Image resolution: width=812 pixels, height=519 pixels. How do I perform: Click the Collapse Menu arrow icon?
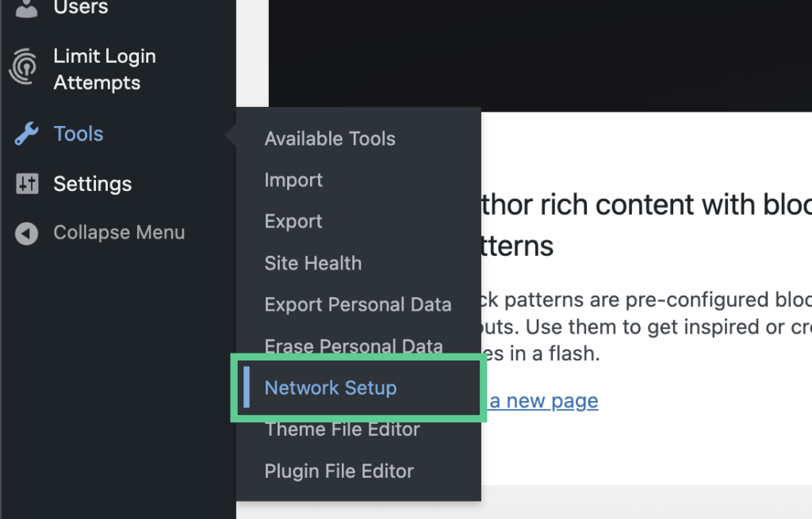coord(26,232)
